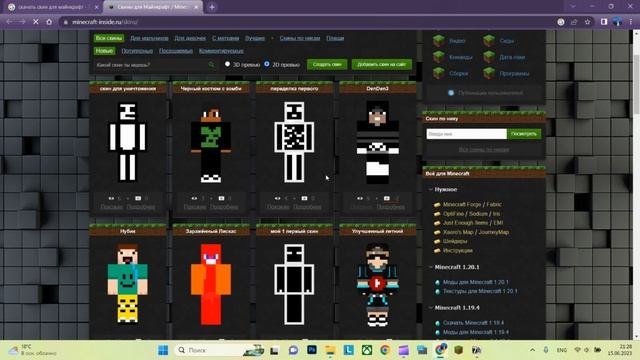Open the DenDen3 skin thumbnail
This screenshot has height=360, width=640.
pos(378,142)
